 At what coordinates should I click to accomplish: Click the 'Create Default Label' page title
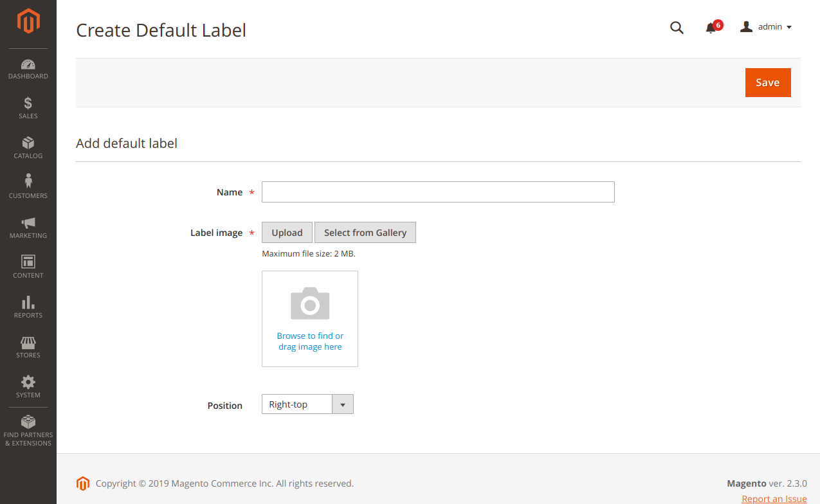click(161, 30)
